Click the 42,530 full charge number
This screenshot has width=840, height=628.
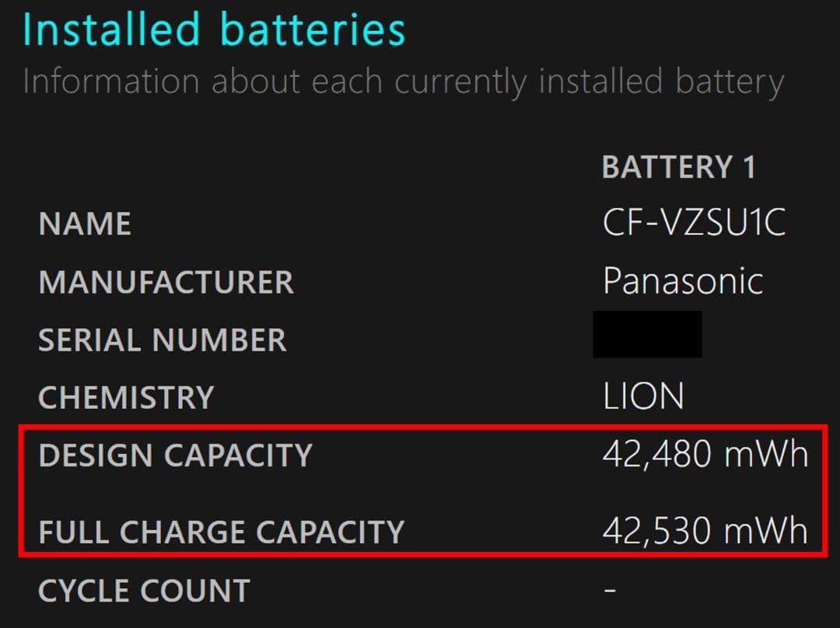tap(656, 532)
